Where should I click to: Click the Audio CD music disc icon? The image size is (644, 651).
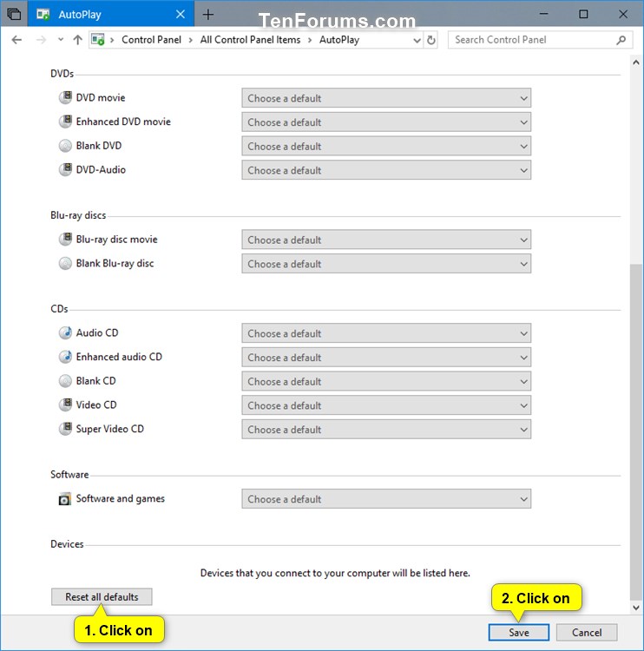coord(65,333)
